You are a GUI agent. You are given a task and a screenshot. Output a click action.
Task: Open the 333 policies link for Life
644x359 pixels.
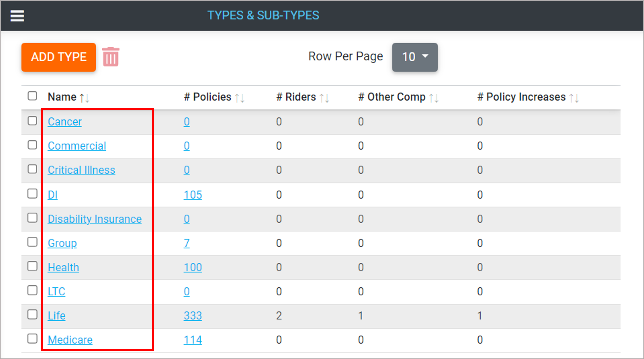[192, 316]
